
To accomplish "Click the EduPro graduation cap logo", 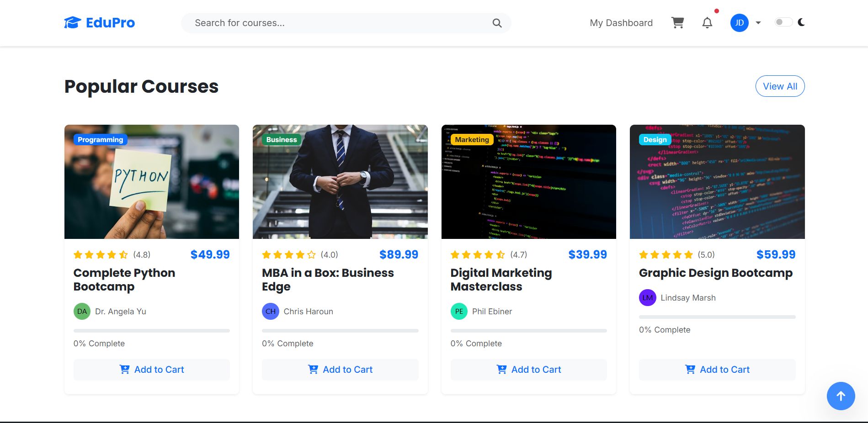I will click(72, 22).
